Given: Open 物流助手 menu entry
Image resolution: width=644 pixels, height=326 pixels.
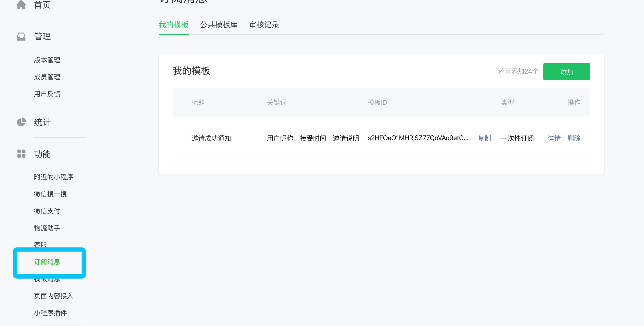Looking at the screenshot, I should (47, 228).
